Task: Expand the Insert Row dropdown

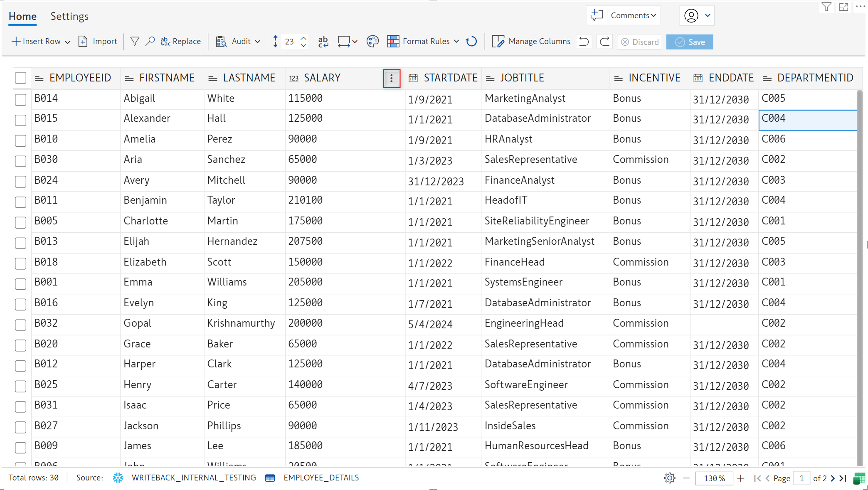Action: coord(68,42)
